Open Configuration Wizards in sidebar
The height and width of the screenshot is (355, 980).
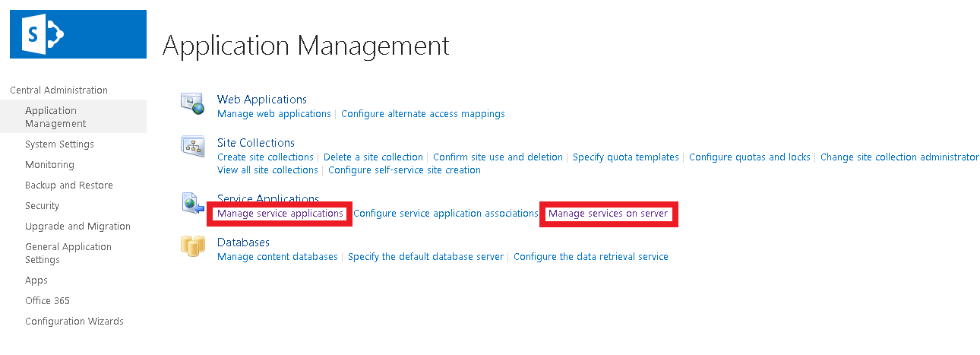coord(74,322)
